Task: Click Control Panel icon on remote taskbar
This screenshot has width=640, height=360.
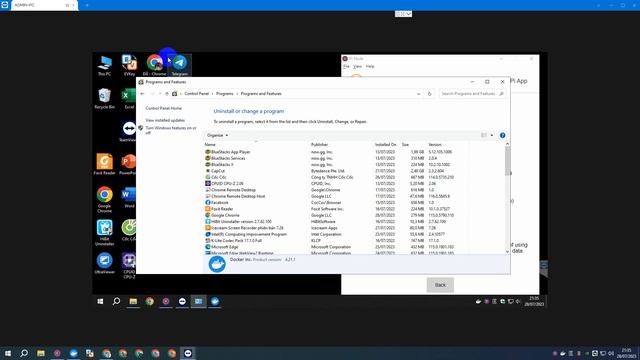Action: pos(198,301)
